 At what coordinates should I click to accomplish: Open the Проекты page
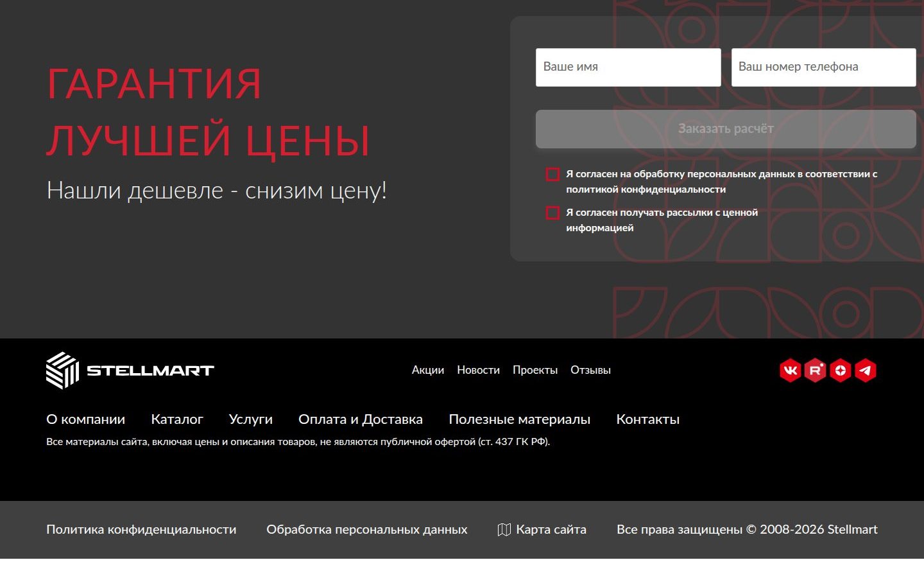pos(535,370)
